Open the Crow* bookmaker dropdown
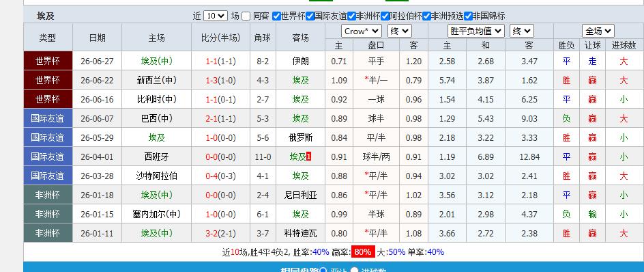This screenshot has height=272, width=644. [x=362, y=31]
